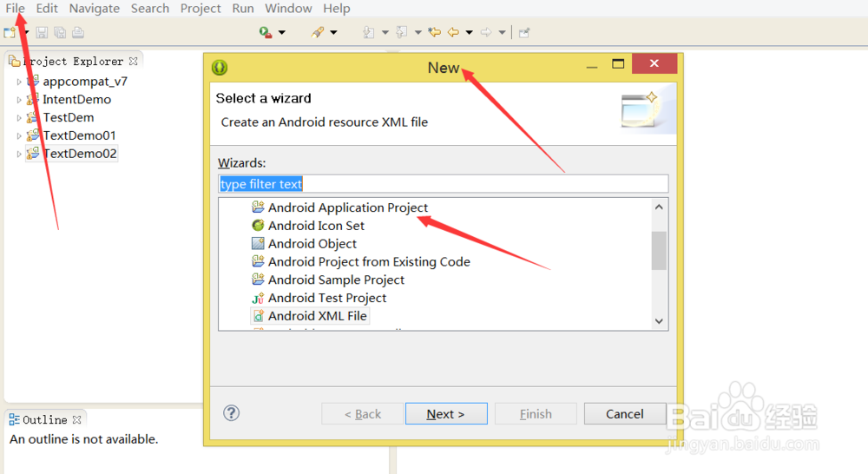The image size is (868, 474).
Task: Open the Edit menu
Action: point(47,9)
